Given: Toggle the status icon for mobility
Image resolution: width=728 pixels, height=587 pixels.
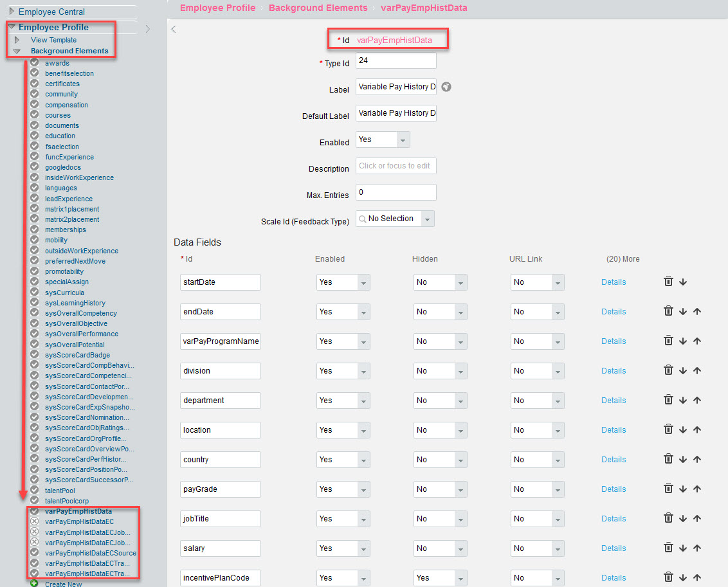Looking at the screenshot, I should [x=34, y=239].
